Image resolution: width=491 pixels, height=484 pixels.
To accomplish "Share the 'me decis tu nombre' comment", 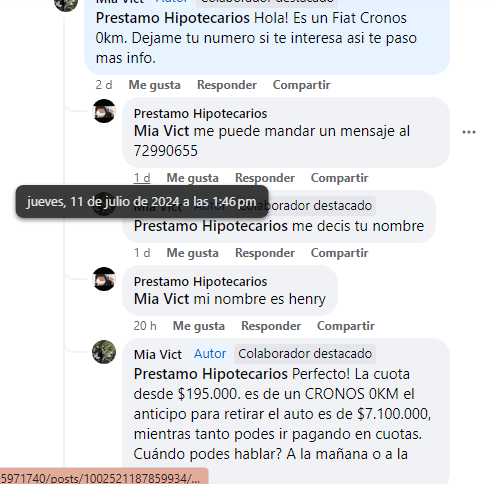I will (339, 253).
